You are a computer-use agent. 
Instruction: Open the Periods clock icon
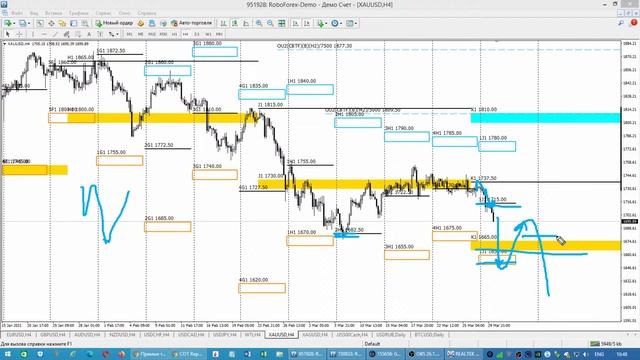click(335, 23)
